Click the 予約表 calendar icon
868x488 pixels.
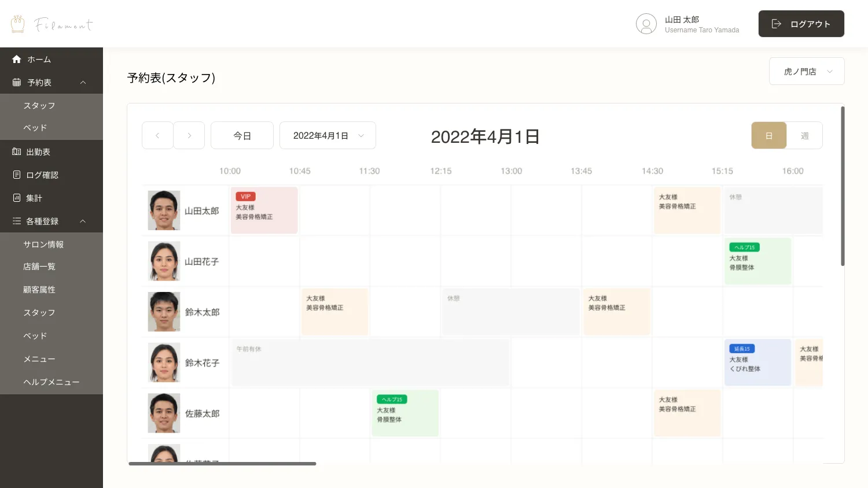[x=17, y=83]
